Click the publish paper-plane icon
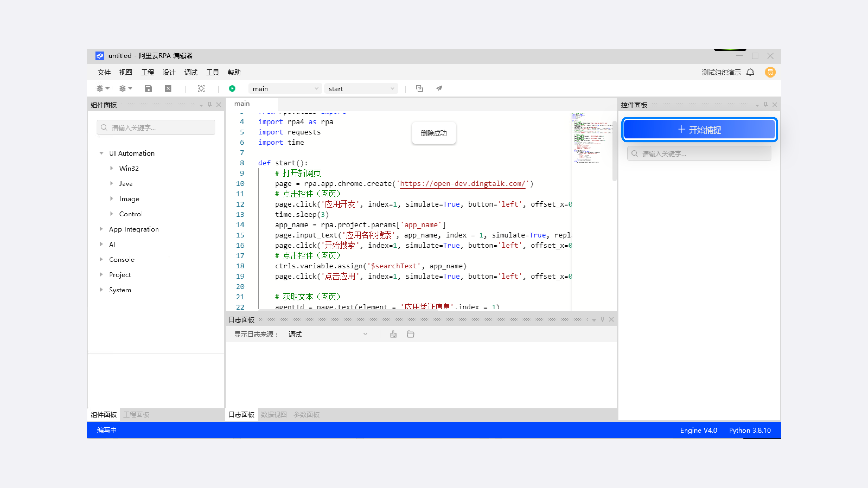The width and height of the screenshot is (868, 488). pos(439,89)
